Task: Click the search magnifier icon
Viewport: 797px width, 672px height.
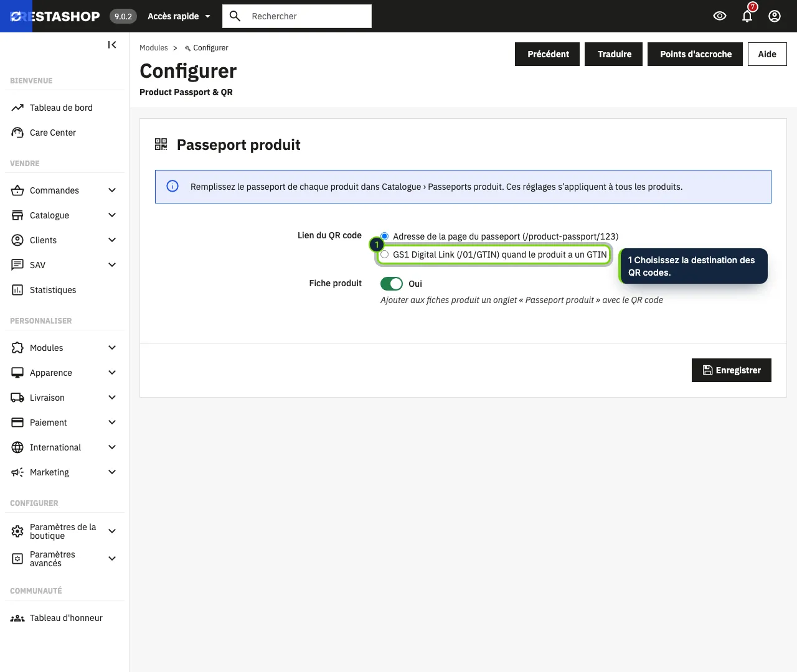Action: (x=235, y=16)
